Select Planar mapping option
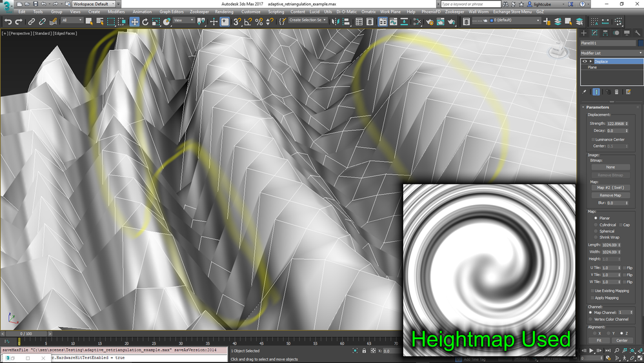644x363 pixels. tap(596, 218)
